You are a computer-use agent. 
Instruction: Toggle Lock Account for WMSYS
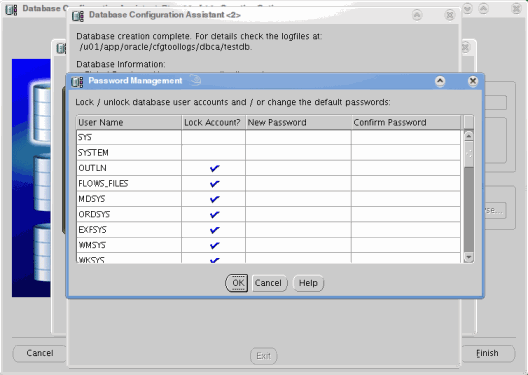coord(214,245)
